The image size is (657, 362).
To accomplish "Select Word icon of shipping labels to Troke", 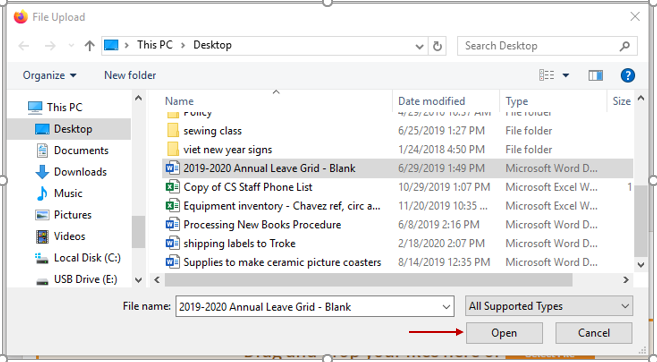I will [x=173, y=243].
